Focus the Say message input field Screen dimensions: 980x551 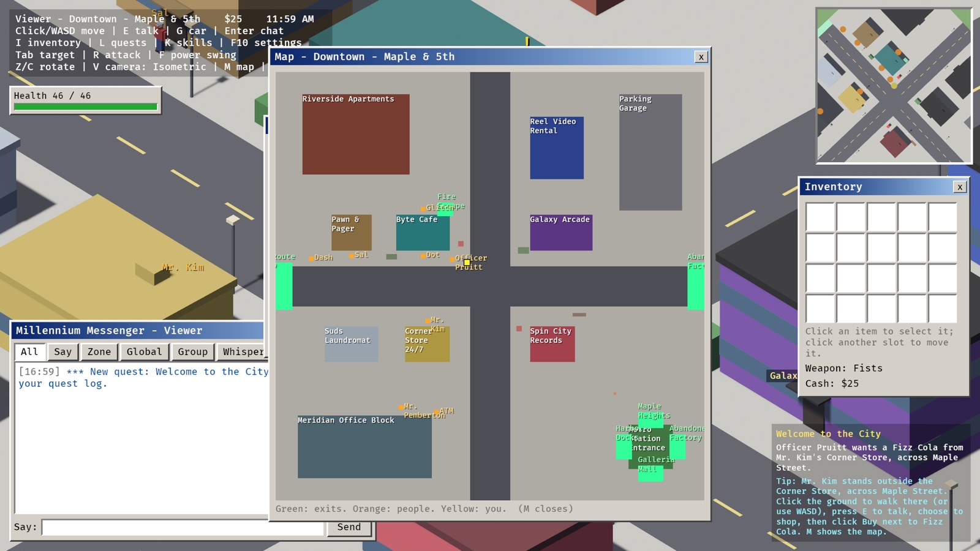click(x=183, y=527)
